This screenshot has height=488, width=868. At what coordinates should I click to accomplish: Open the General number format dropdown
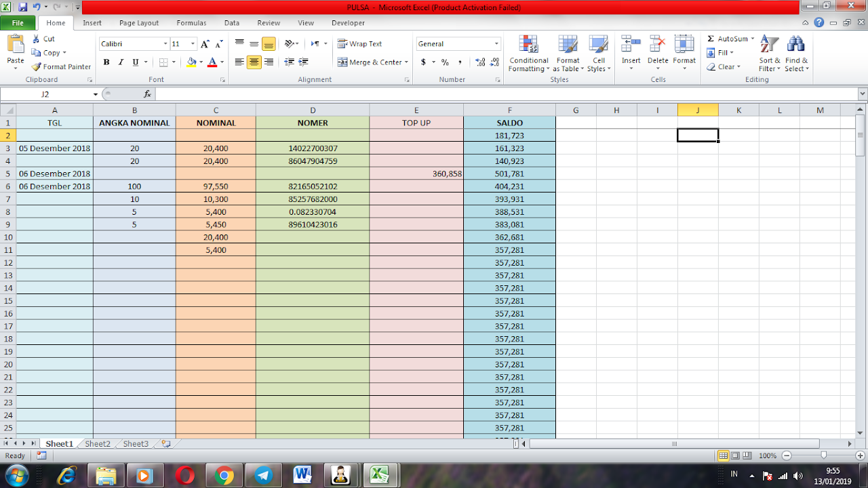(496, 44)
